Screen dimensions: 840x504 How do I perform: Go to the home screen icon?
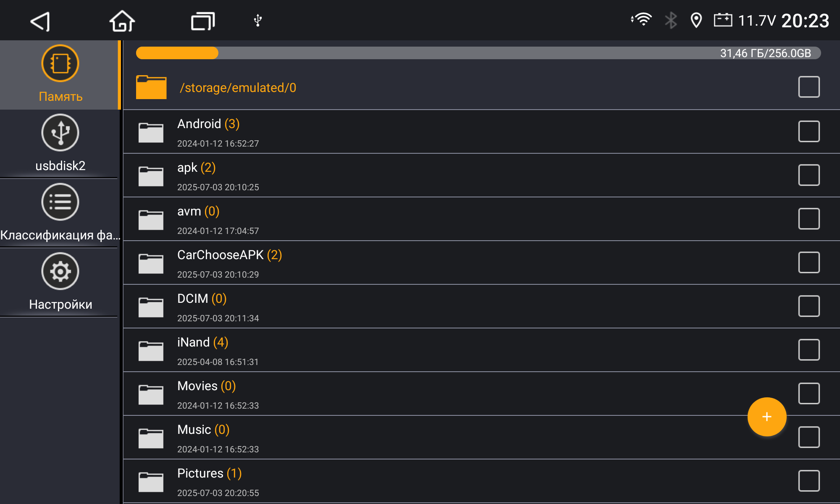(x=122, y=21)
